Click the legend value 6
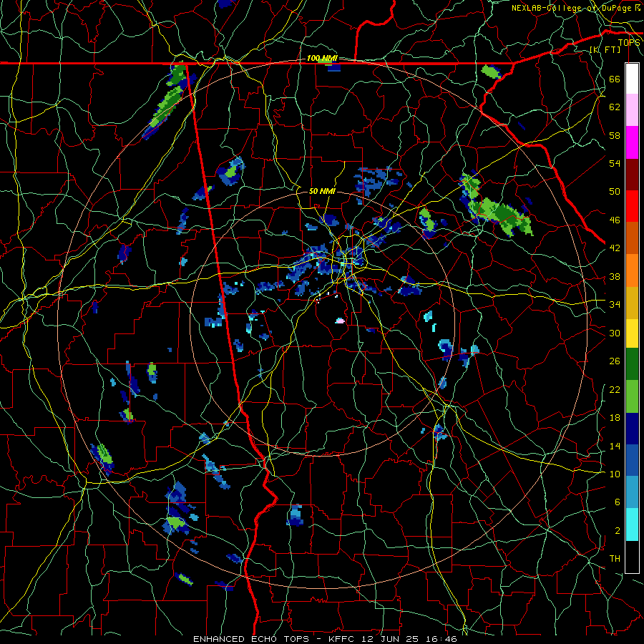The image size is (644, 644). (618, 502)
